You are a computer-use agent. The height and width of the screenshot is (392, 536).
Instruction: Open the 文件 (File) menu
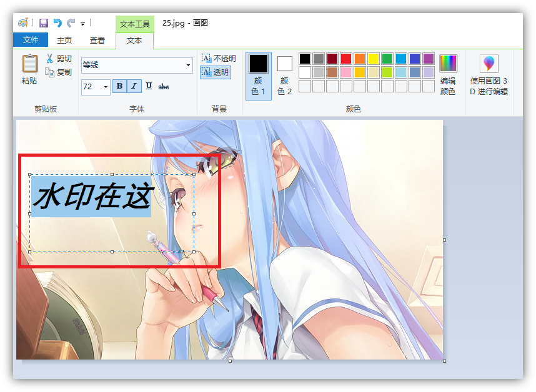pyautogui.click(x=31, y=40)
